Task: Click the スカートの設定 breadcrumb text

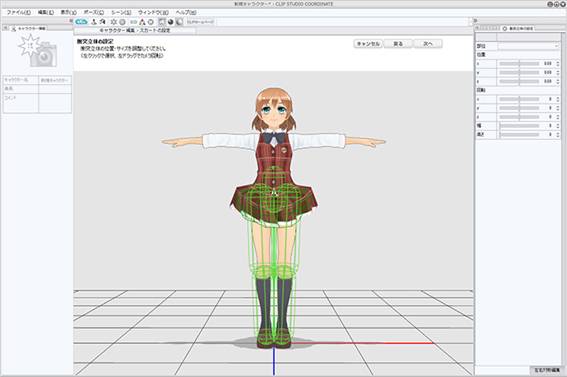Action: click(x=155, y=31)
